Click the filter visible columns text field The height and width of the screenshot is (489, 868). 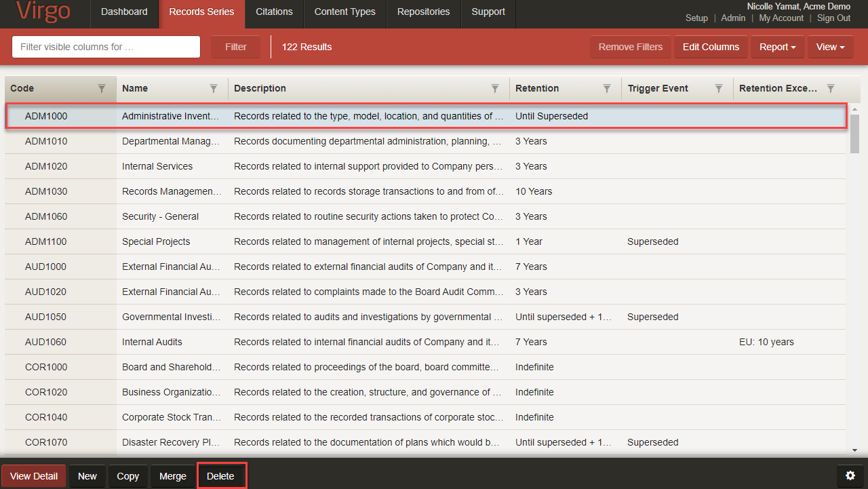(x=106, y=47)
